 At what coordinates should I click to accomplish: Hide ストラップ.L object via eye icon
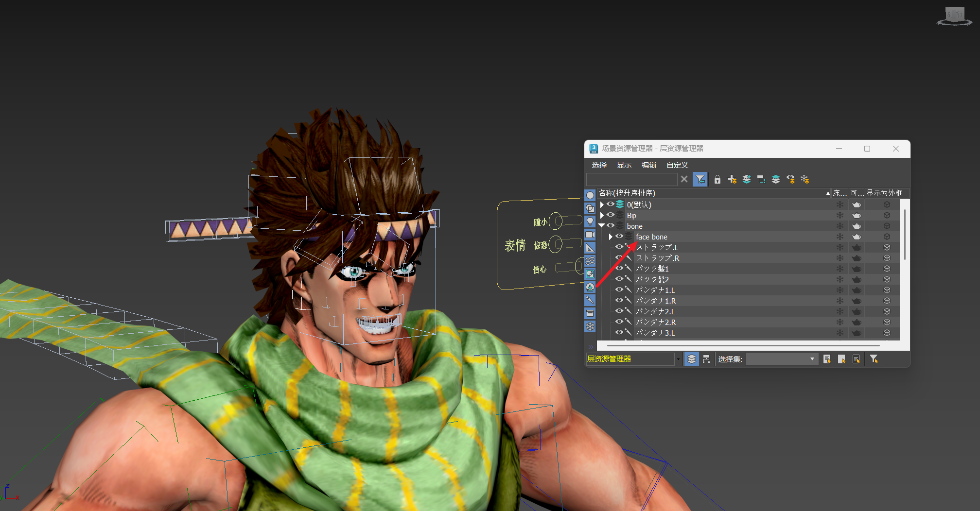click(619, 247)
